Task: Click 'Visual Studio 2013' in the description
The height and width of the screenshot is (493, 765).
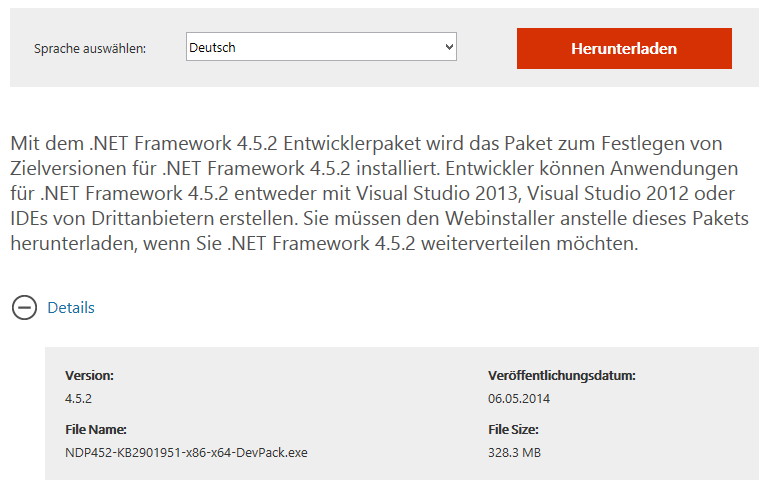Action: tap(437, 193)
